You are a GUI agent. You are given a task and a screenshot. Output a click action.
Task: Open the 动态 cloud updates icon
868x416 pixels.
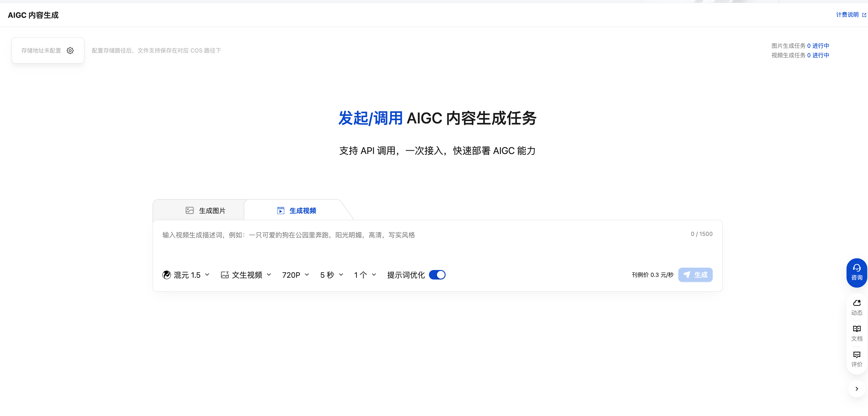click(856, 303)
